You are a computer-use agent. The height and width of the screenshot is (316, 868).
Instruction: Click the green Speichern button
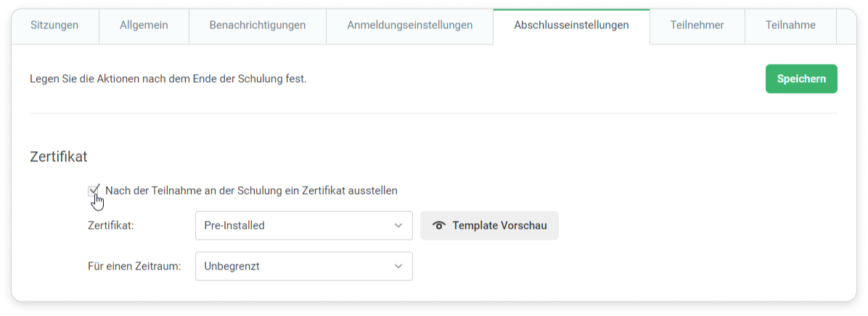[x=801, y=78]
